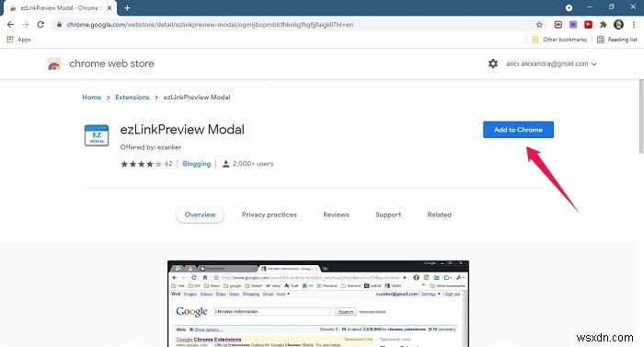
Task: Select the Overview tab
Action: (200, 214)
